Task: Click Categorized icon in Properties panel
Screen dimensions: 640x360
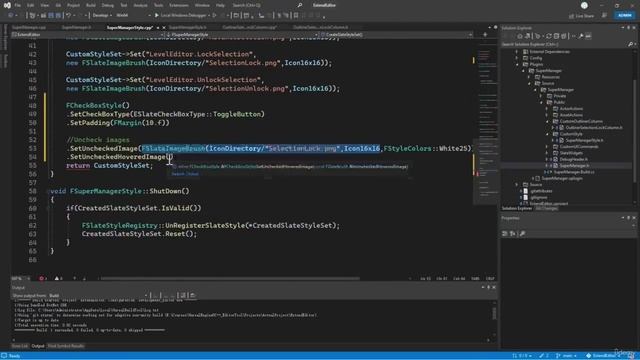Action: (x=505, y=233)
